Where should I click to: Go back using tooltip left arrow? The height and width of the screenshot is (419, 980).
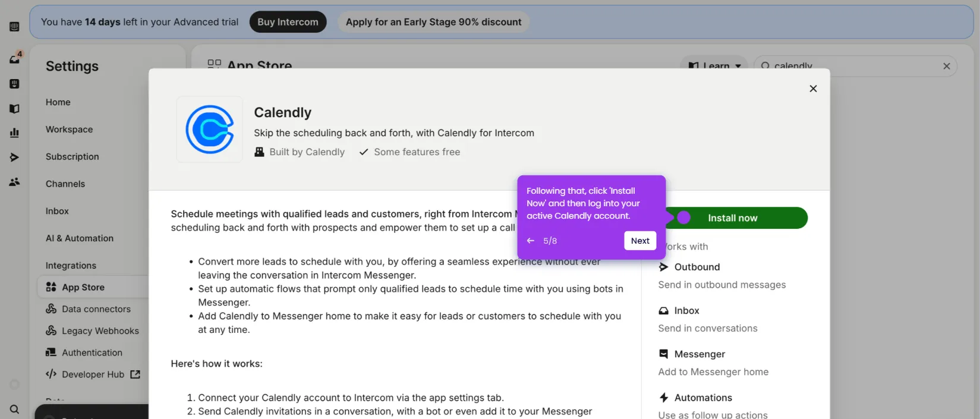(531, 241)
